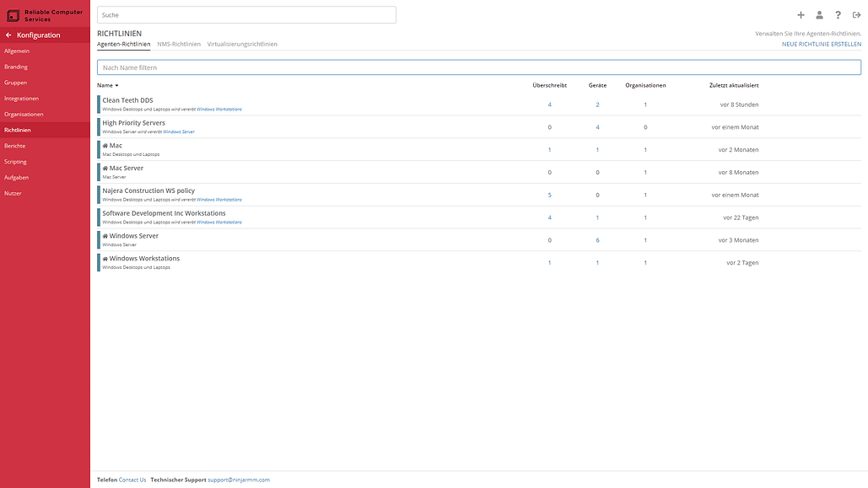Open the Mac Server policy
Screen dimensions: 868x488
(127, 169)
